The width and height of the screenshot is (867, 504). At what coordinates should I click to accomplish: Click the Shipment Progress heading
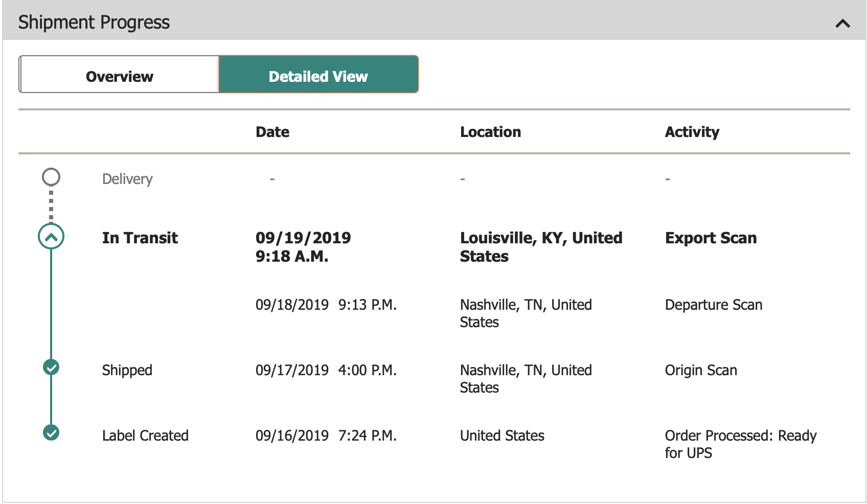click(94, 22)
